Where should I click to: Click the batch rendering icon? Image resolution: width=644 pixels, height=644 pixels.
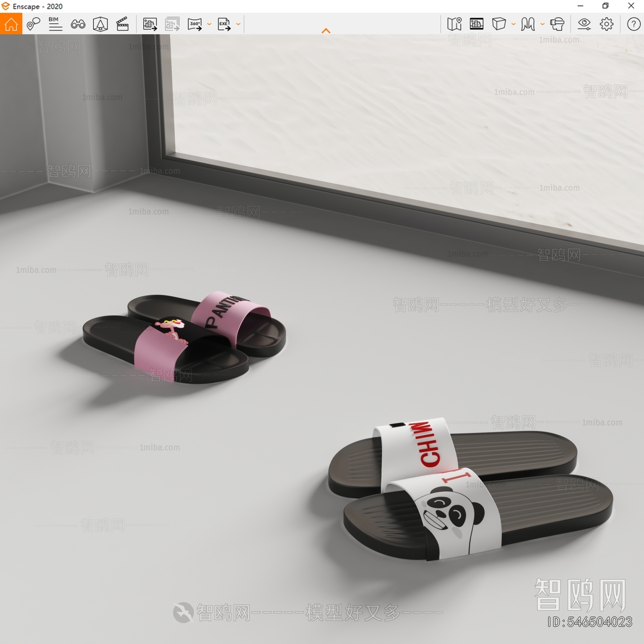(172, 24)
